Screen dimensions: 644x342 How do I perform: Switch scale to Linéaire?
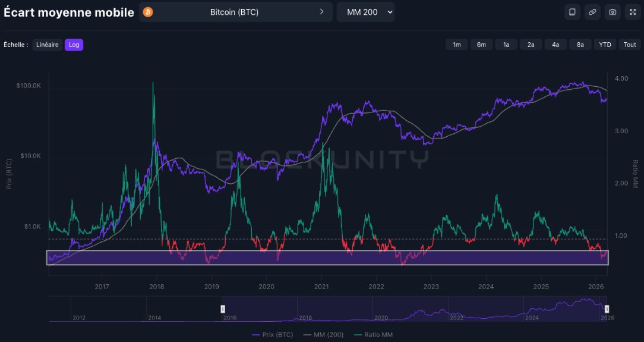pos(48,45)
